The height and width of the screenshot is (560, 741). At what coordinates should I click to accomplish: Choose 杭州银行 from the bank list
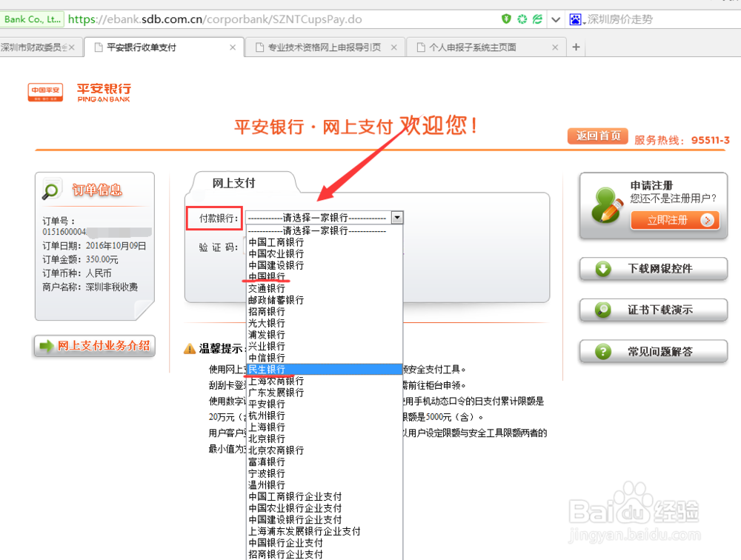[325, 416]
